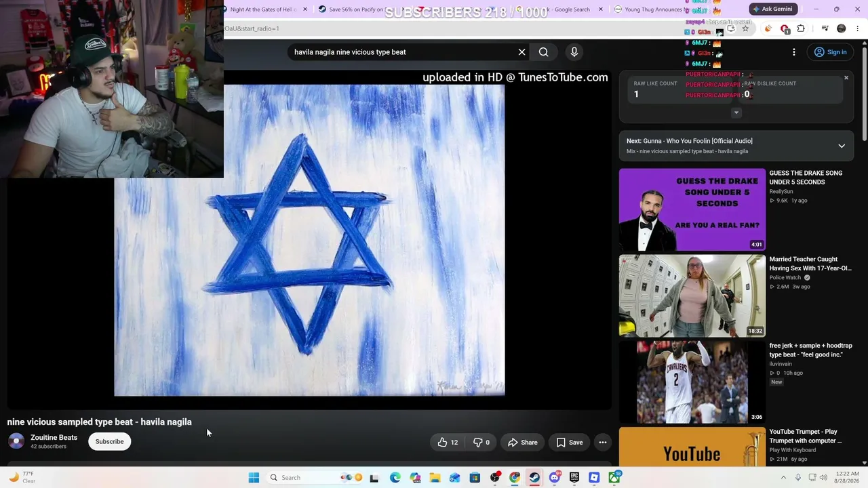Viewport: 868px width, 488px height.
Task: Open browser media controls icon
Action: coord(825,28)
